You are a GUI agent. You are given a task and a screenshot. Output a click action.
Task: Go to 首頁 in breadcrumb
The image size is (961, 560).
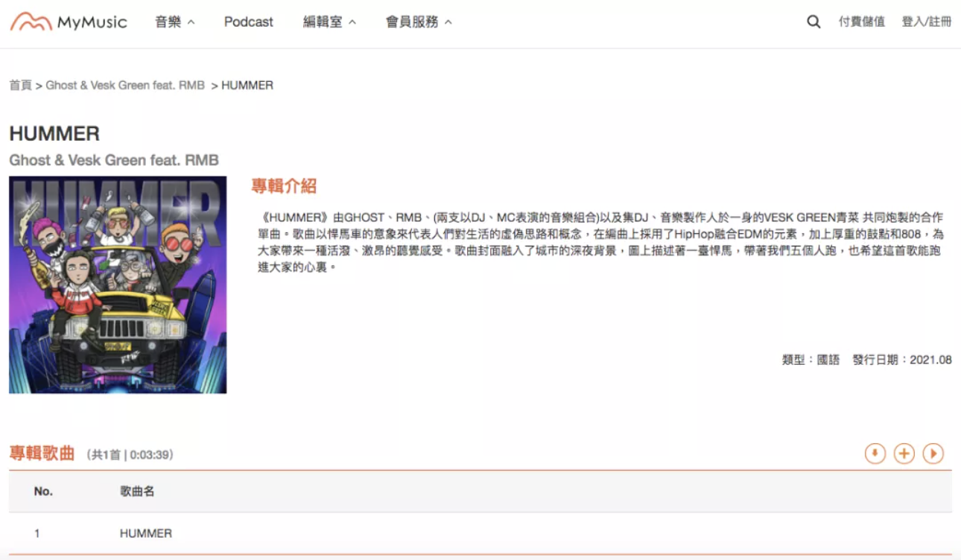point(20,85)
